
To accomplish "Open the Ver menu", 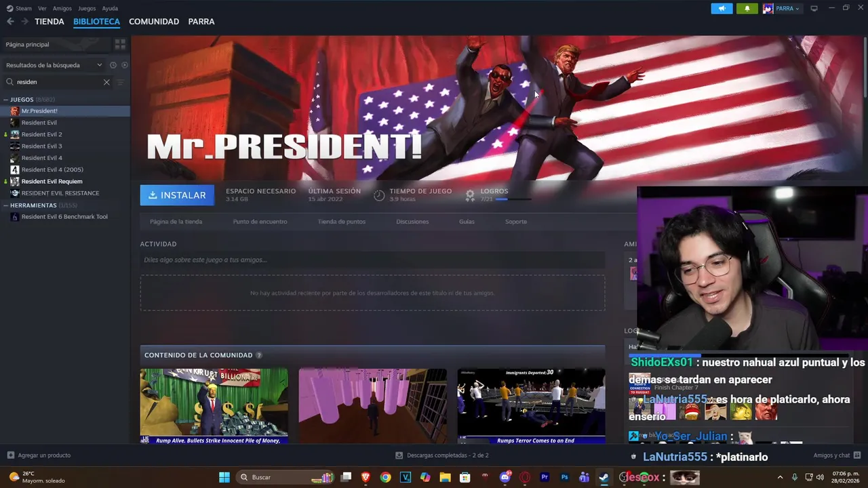I will [x=42, y=8].
